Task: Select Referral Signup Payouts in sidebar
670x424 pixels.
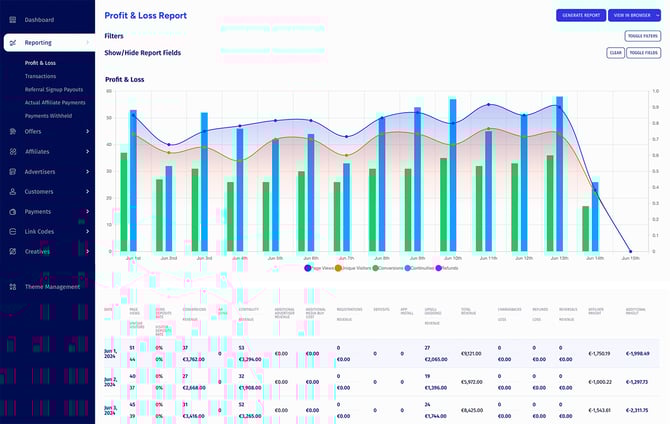Action: click(54, 89)
